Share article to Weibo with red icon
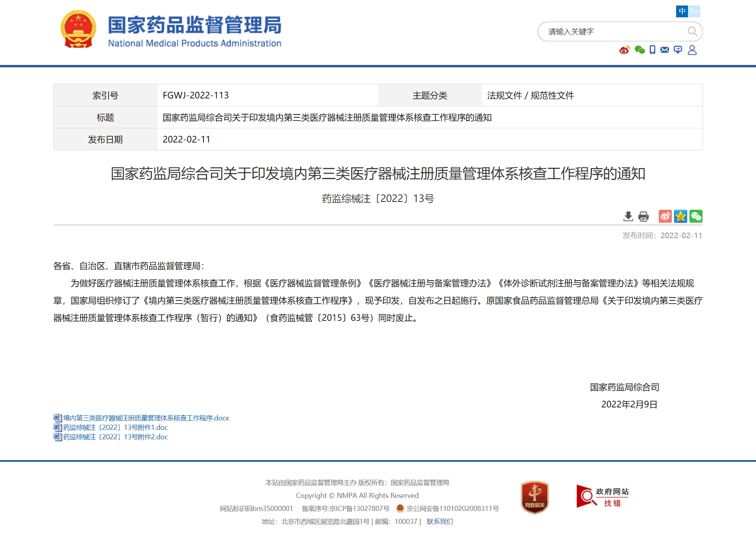Screen dimensions: 756x544 [x=665, y=216]
